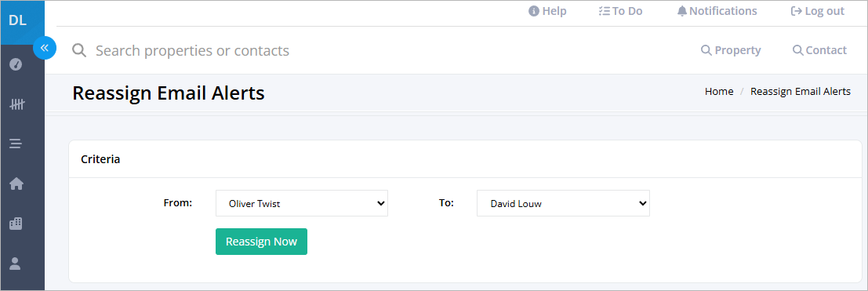Open the list lines icon in sidebar
This screenshot has height=291, width=868.
(16, 144)
